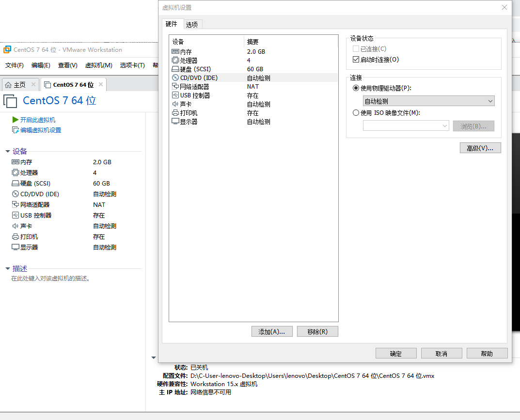Click the VMware Workstation logo in title bar

point(7,50)
